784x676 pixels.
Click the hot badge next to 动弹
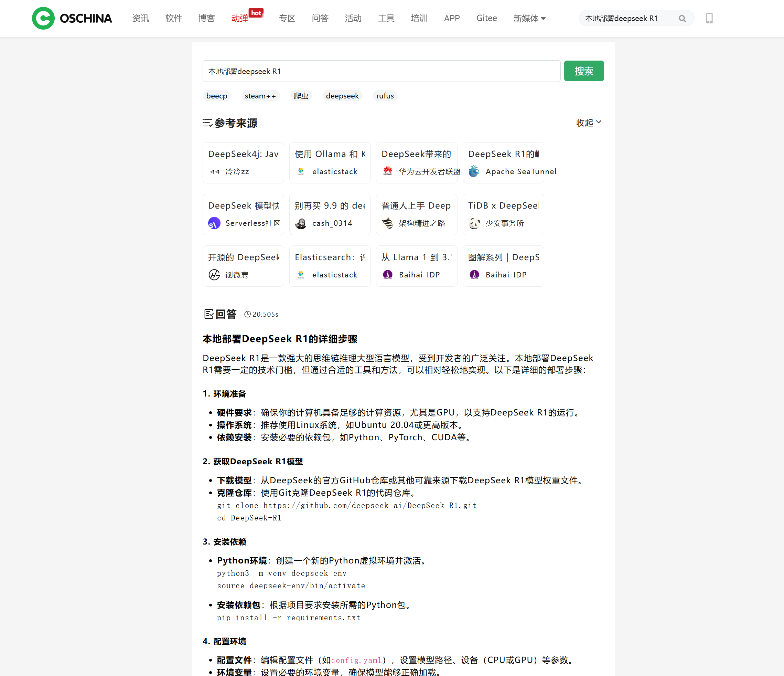256,13
